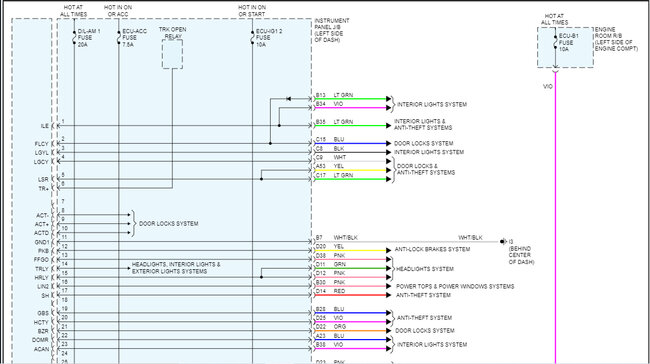Click the yellow A53 YEL wire
This screenshot has height=364, width=650.
point(350,170)
